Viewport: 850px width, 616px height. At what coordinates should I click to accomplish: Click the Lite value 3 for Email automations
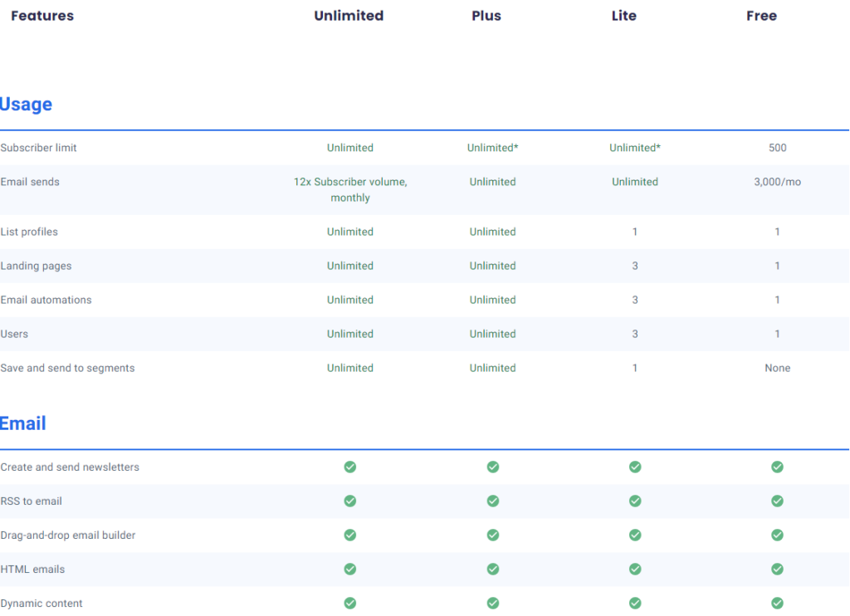click(635, 300)
